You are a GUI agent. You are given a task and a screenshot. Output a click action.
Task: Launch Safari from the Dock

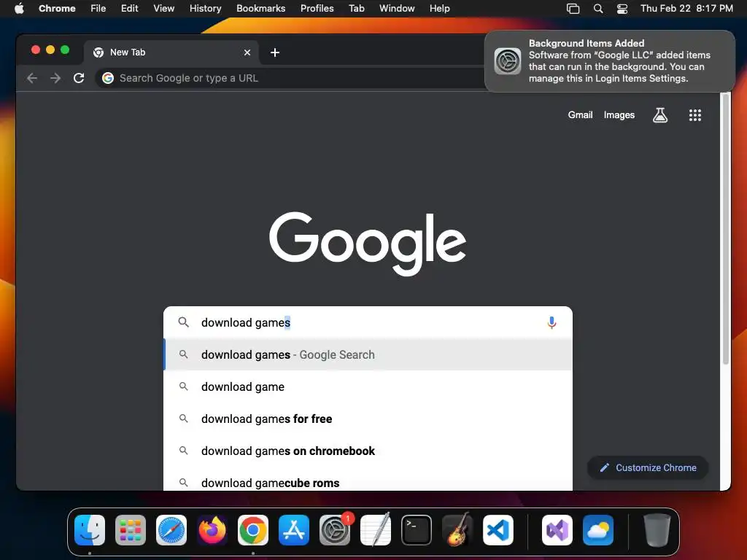coord(171,530)
